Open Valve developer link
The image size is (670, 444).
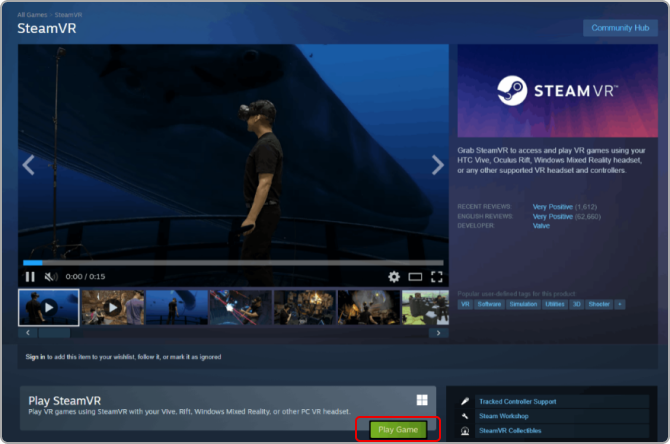click(x=541, y=226)
